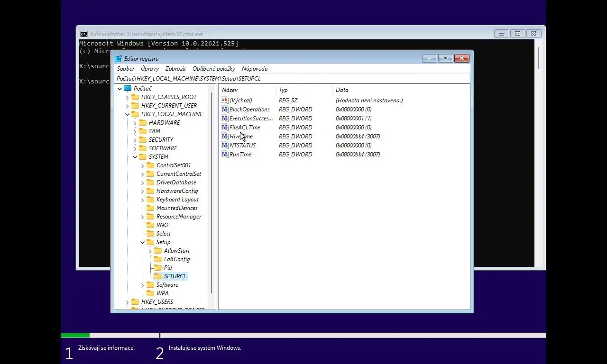Expand the HKEY_CURRENT_USER node
Screen dimensions: 607x364
point(127,106)
